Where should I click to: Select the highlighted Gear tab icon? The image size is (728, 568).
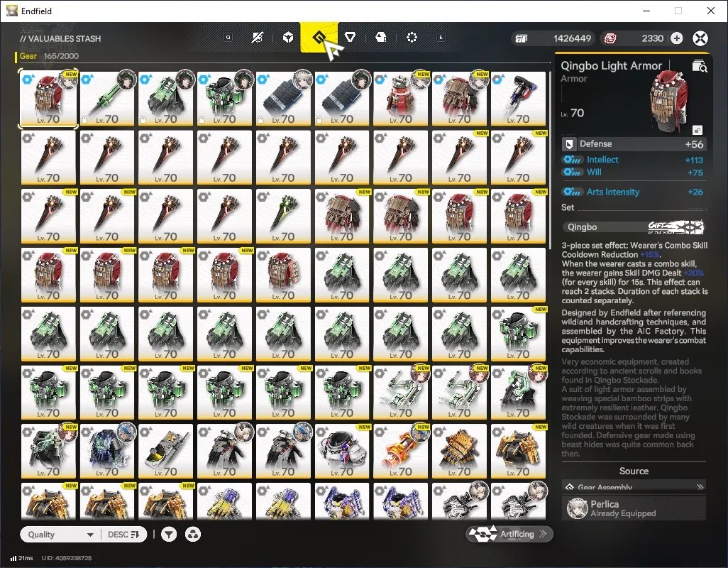tap(319, 38)
